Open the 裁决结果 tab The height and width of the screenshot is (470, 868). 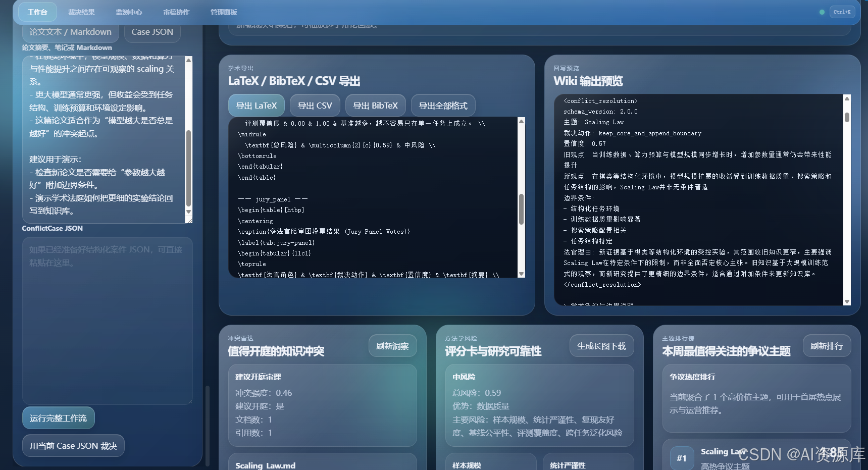click(81, 12)
